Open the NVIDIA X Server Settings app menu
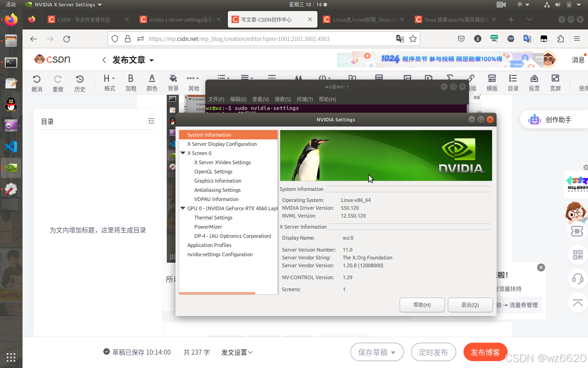The height and width of the screenshot is (368, 588). pyautogui.click(x=64, y=5)
